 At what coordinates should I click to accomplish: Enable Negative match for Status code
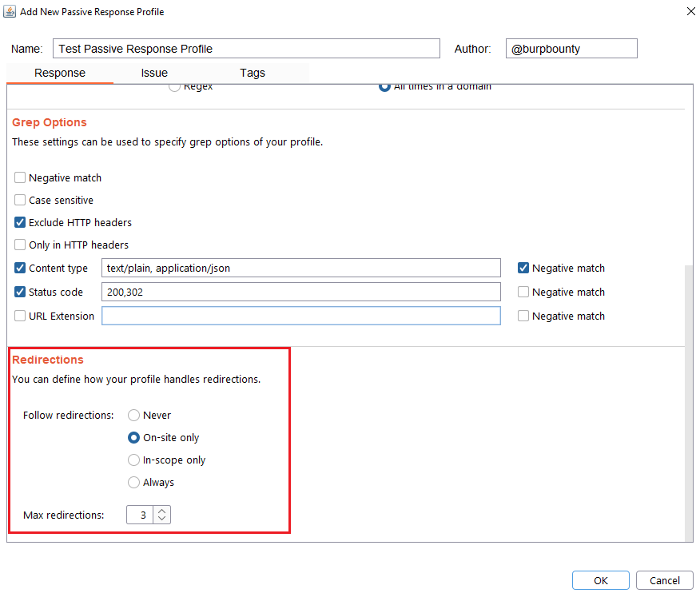[x=523, y=292]
